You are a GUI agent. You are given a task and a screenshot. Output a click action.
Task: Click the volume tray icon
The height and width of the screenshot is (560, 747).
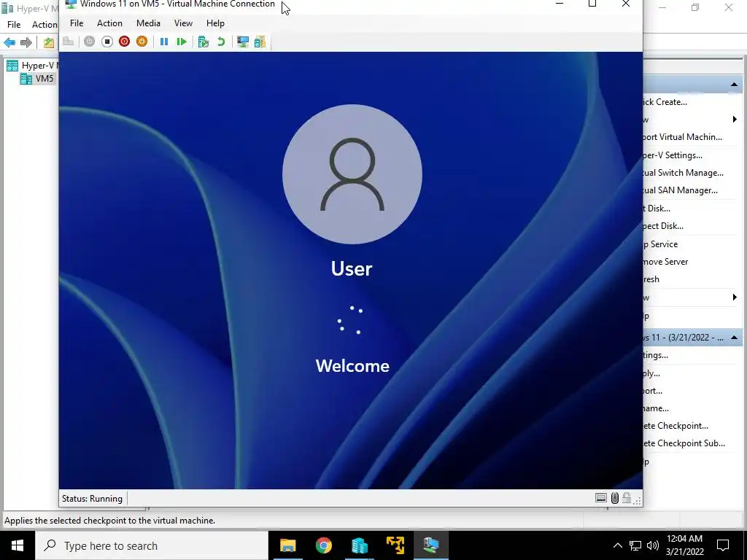click(653, 545)
